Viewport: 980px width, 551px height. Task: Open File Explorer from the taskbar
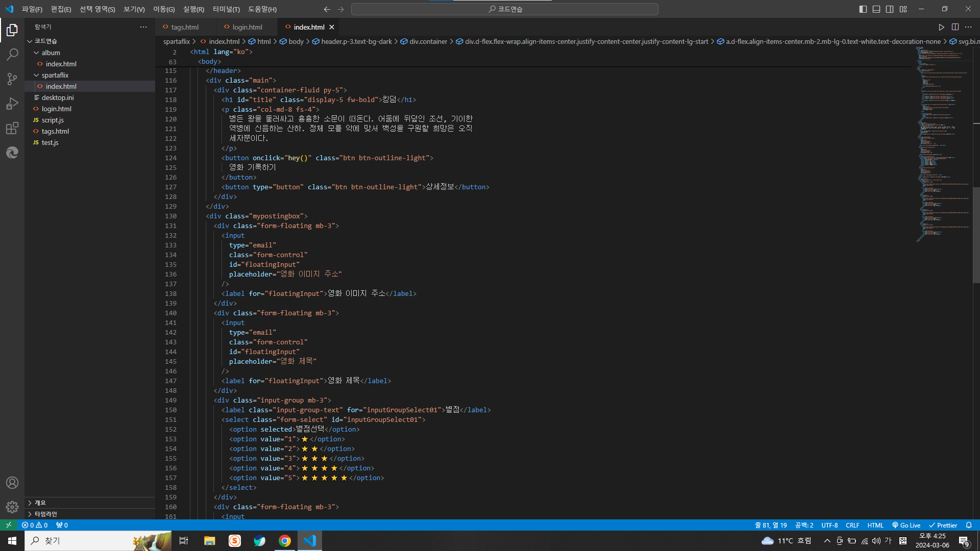tap(210, 541)
